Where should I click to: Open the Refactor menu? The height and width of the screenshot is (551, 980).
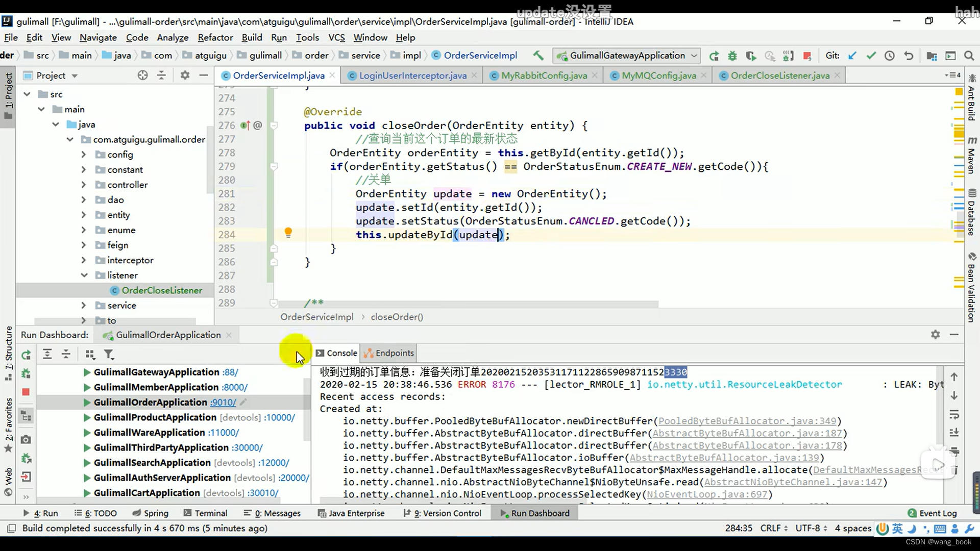tap(215, 37)
